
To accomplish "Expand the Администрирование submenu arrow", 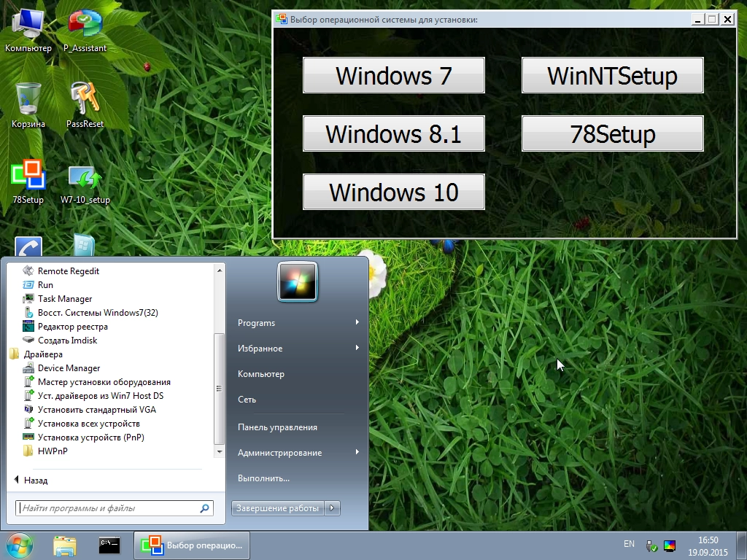I will click(x=357, y=452).
